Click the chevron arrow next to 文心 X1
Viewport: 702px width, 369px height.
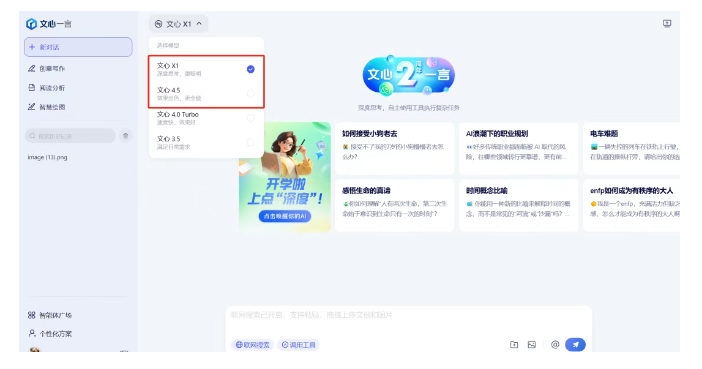pos(199,24)
